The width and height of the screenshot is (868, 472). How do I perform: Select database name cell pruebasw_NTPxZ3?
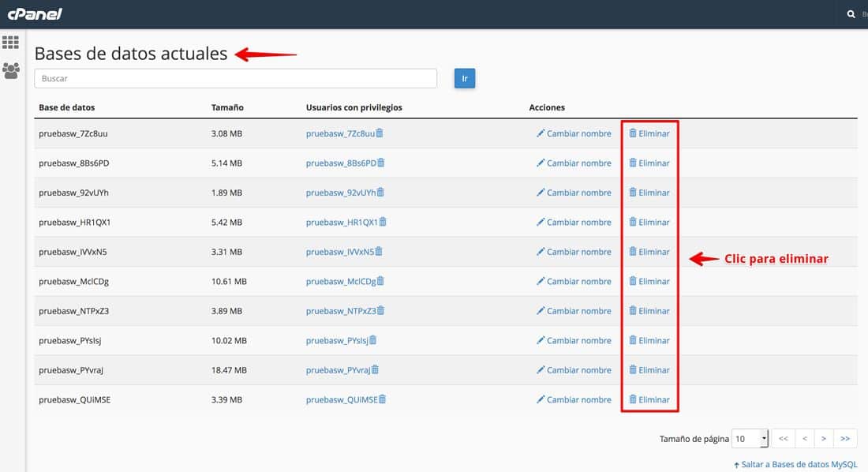pyautogui.click(x=73, y=311)
